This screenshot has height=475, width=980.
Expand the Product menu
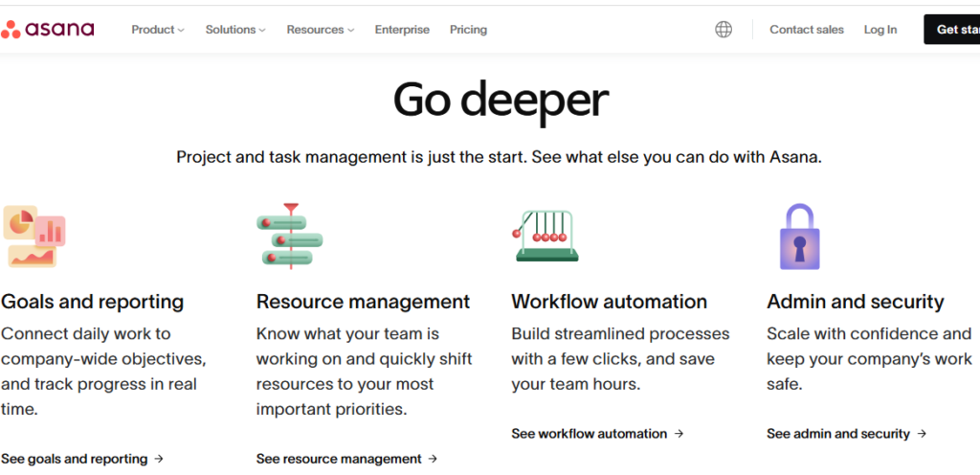coord(158,30)
